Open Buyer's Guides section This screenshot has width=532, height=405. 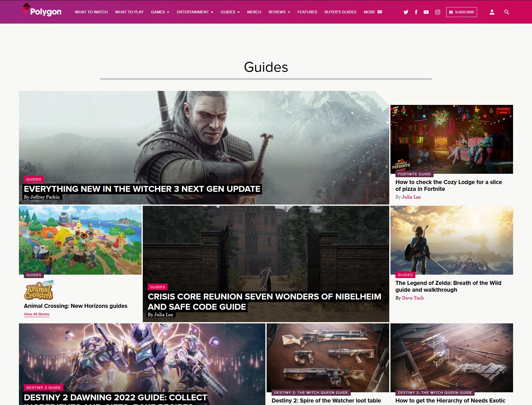point(340,12)
